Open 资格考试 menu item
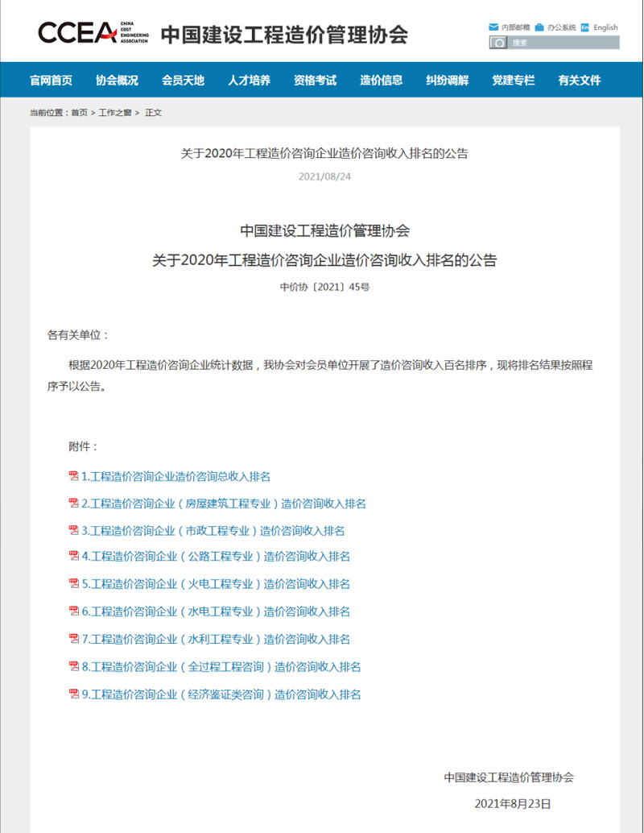This screenshot has width=644, height=833. [315, 81]
